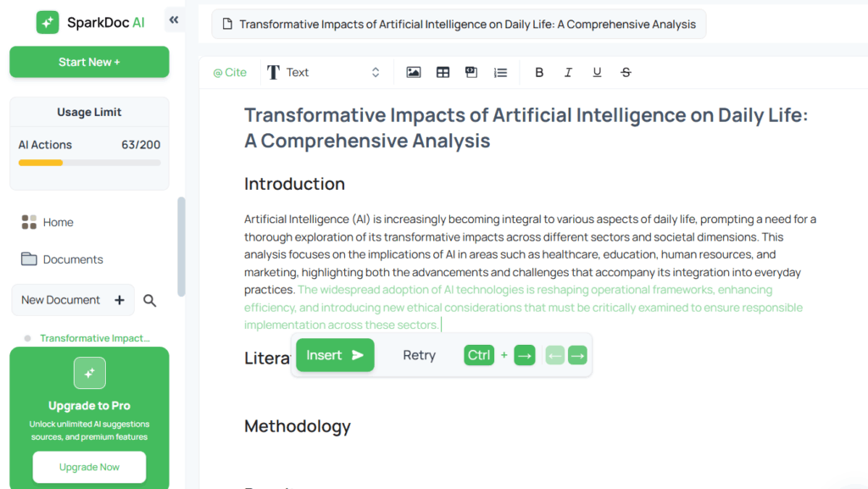This screenshot has width=868, height=489.
Task: Toggle underline formatting
Action: tap(597, 73)
